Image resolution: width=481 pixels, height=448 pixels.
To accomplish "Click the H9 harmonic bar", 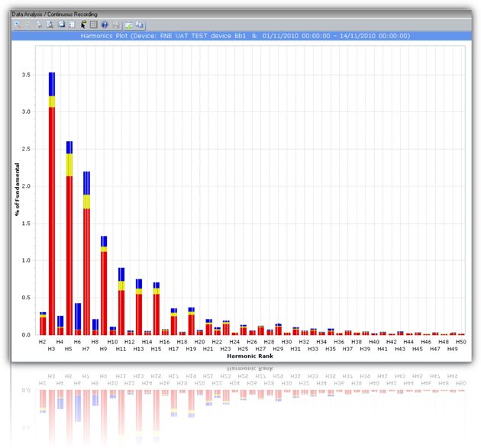I will [104, 285].
